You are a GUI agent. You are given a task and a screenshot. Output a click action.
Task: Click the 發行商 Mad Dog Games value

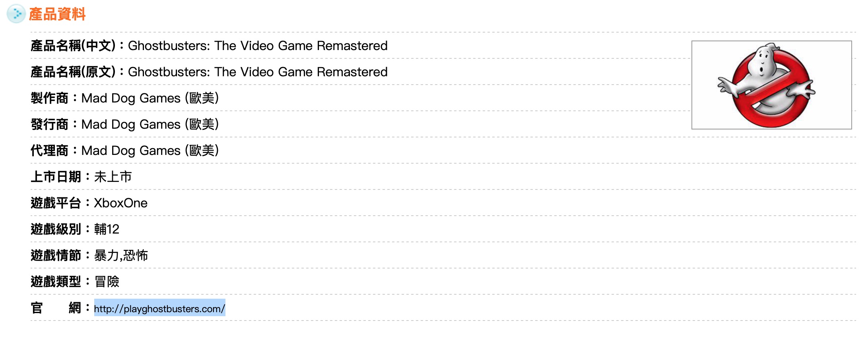(150, 124)
